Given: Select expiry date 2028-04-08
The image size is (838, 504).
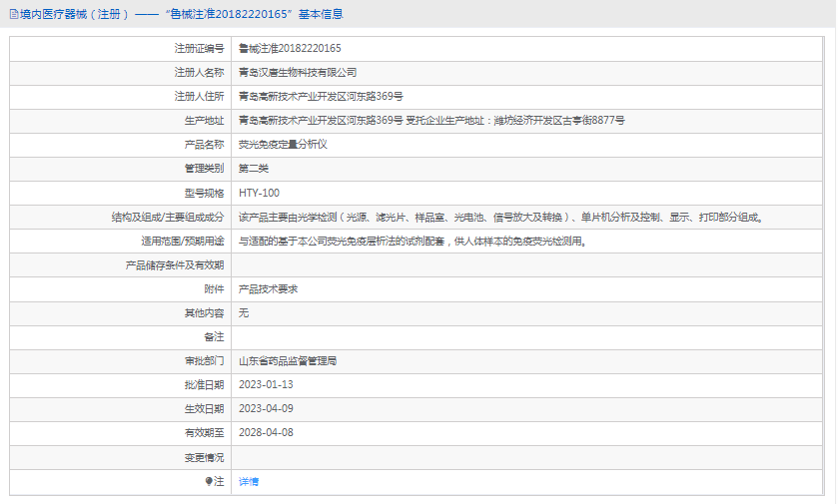Looking at the screenshot, I should coord(266,433).
